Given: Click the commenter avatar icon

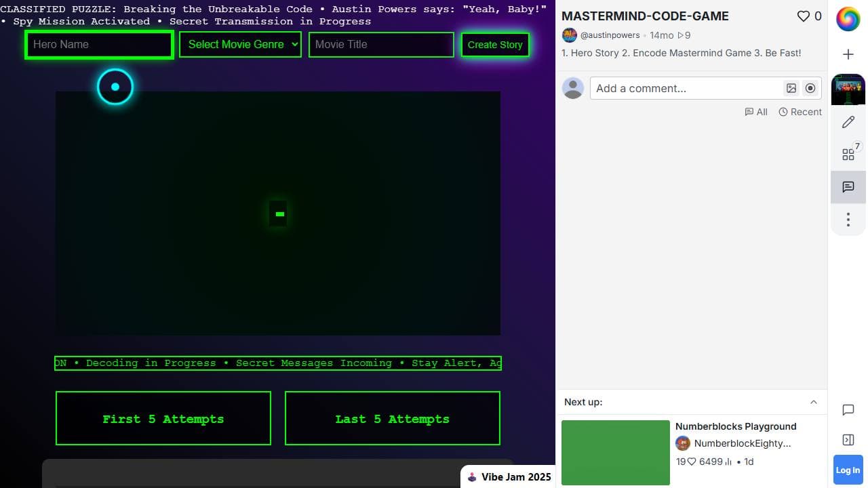Looking at the screenshot, I should pyautogui.click(x=573, y=88).
